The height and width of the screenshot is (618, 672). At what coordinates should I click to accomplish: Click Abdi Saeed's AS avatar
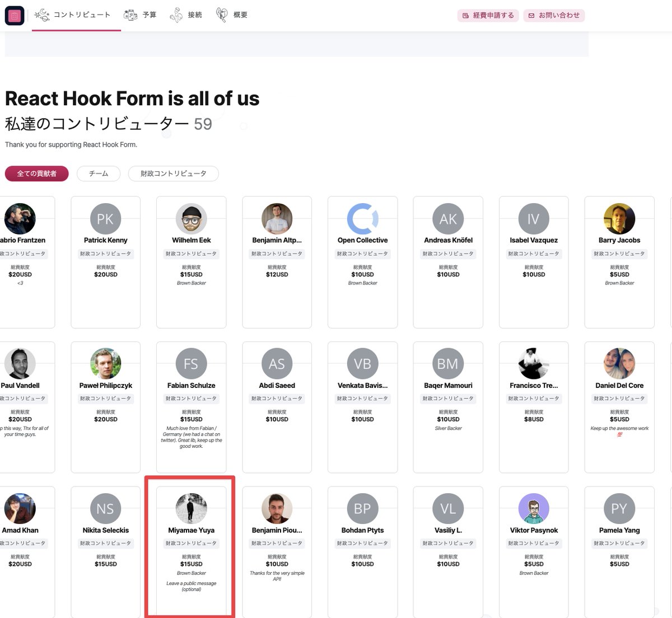point(277,364)
